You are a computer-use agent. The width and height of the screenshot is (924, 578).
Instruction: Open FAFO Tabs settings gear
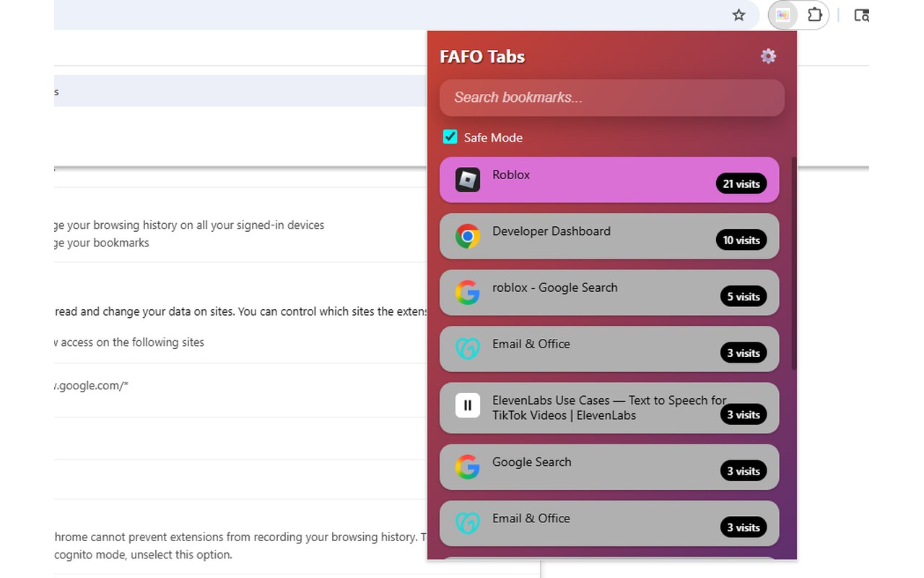(768, 56)
